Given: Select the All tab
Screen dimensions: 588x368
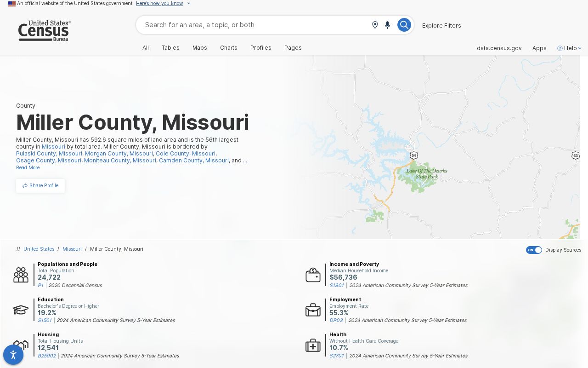Looking at the screenshot, I should coord(146,48).
